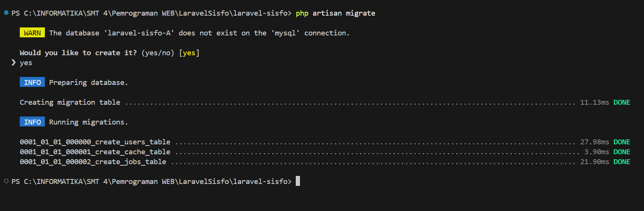Click the create_users_table migration name
This screenshot has width=644, height=211.
coord(95,142)
